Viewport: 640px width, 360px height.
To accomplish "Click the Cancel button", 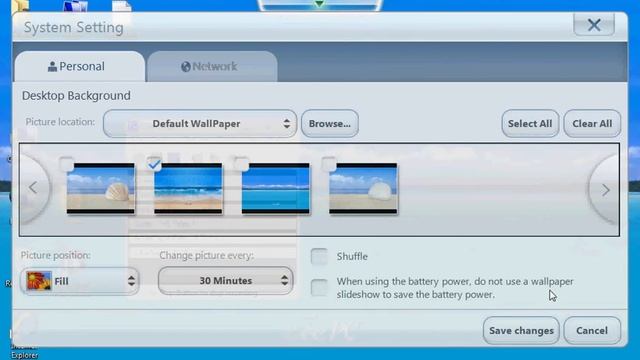I will [592, 331].
